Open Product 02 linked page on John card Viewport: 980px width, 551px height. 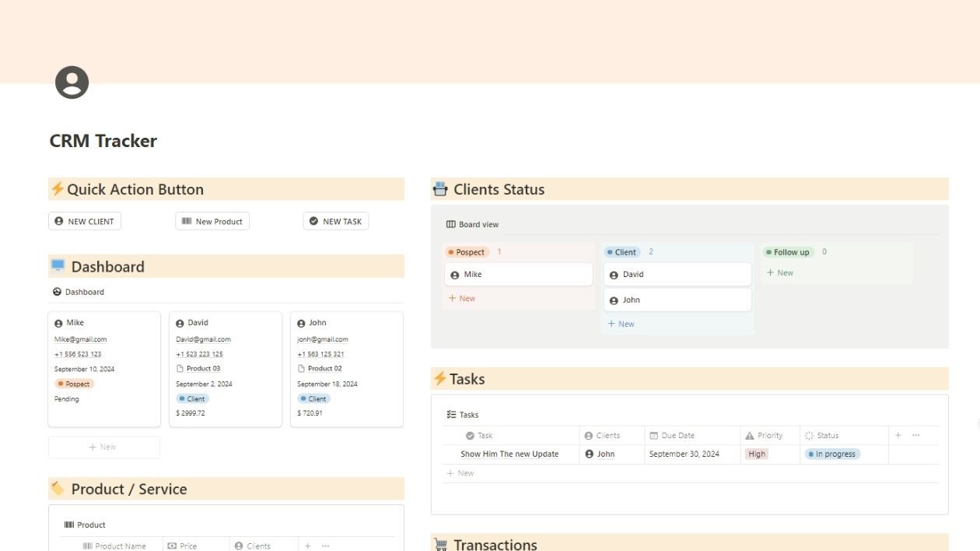[320, 369]
